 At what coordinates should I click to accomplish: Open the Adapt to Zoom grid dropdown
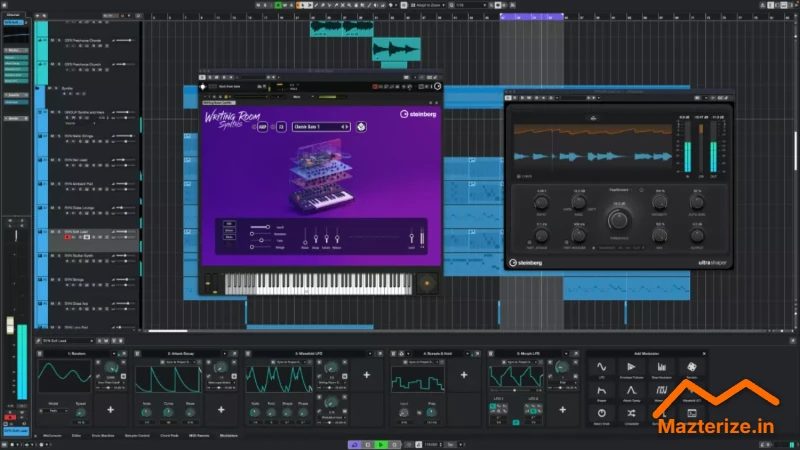[x=428, y=5]
